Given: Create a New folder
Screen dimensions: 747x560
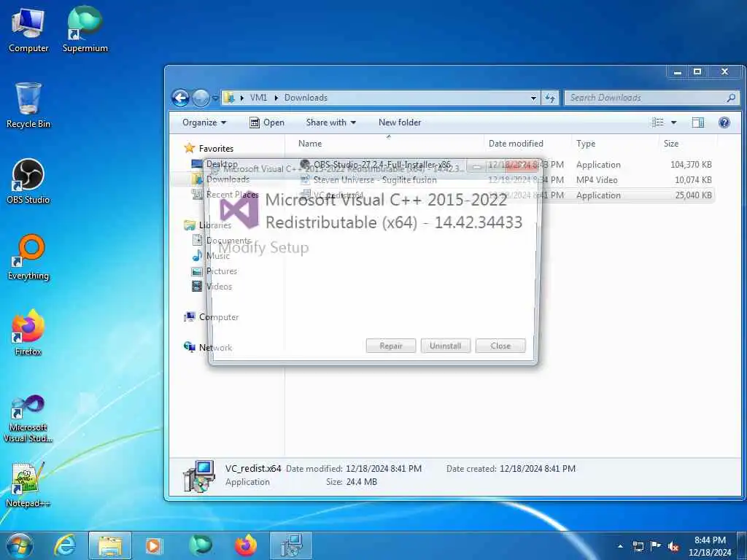Looking at the screenshot, I should pyautogui.click(x=400, y=122).
